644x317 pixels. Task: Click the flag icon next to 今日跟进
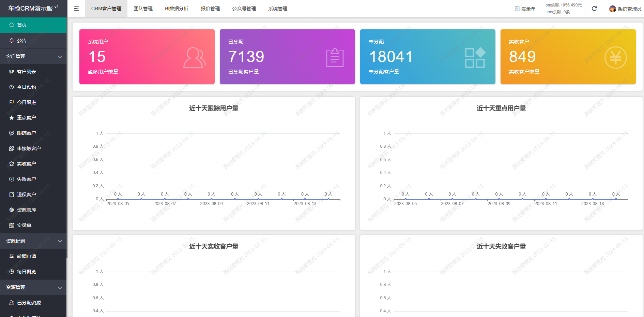[x=12, y=102]
